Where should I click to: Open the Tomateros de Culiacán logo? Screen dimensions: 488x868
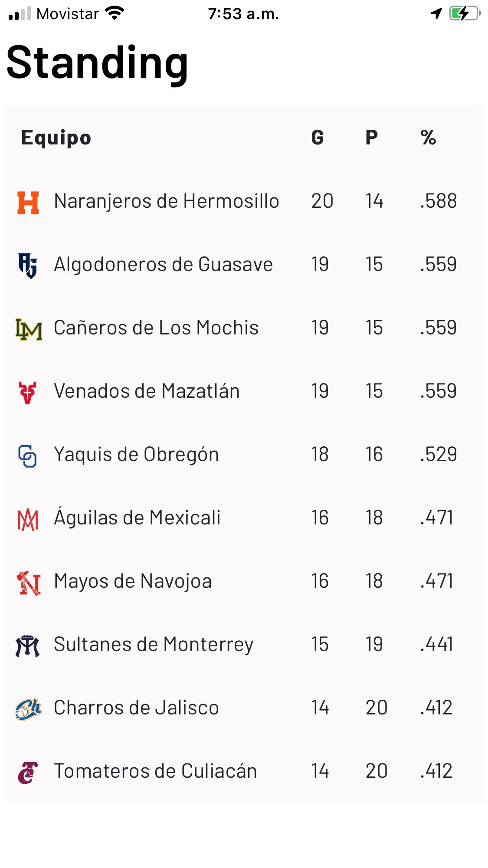pyautogui.click(x=28, y=773)
